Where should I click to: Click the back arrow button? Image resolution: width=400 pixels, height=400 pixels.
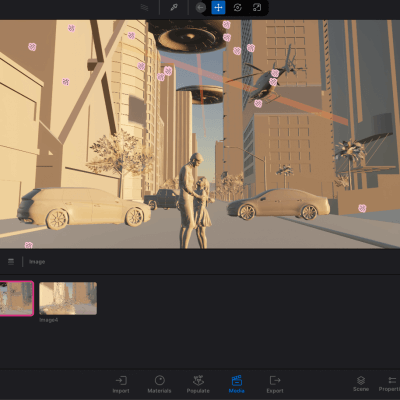(x=201, y=8)
